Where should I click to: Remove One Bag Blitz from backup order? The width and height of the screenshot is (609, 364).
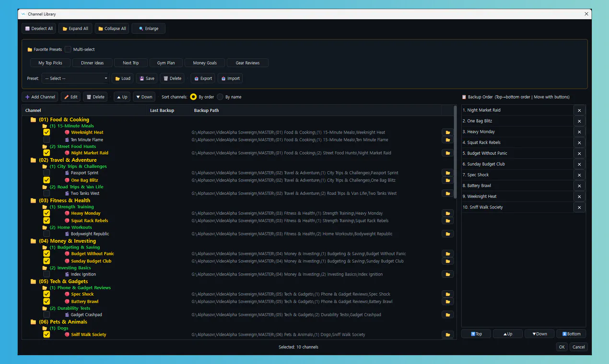[579, 121]
